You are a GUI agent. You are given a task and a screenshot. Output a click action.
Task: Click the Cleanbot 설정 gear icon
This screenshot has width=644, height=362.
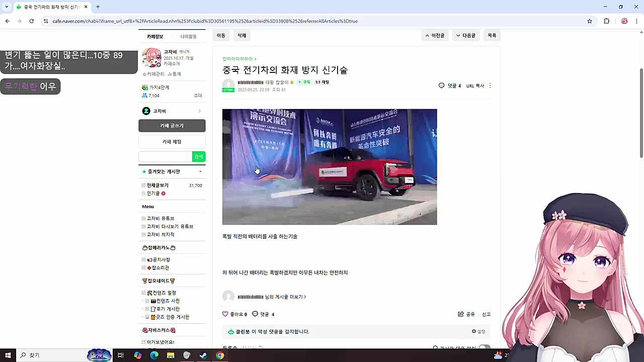coord(474,332)
